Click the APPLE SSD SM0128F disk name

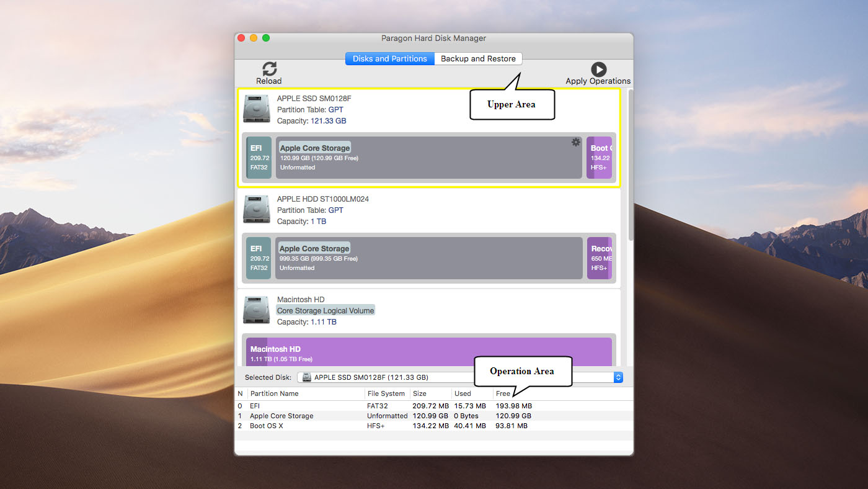pos(314,99)
